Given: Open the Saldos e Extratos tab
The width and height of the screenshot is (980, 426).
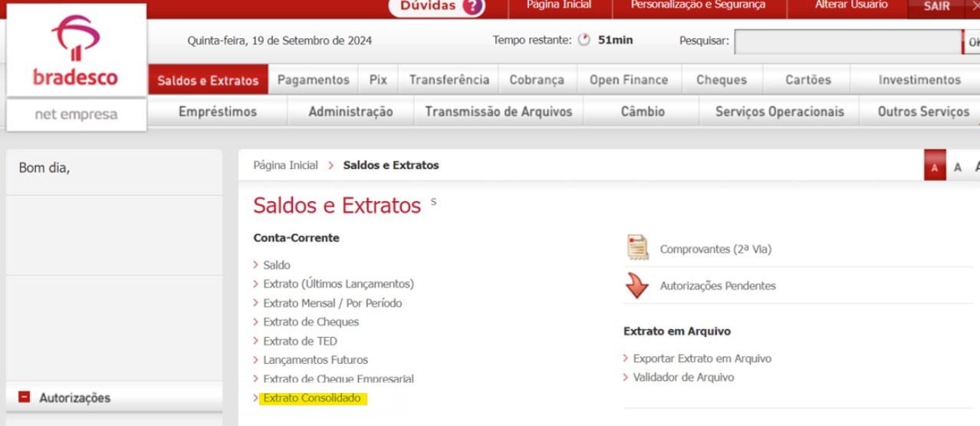Looking at the screenshot, I should 208,80.
